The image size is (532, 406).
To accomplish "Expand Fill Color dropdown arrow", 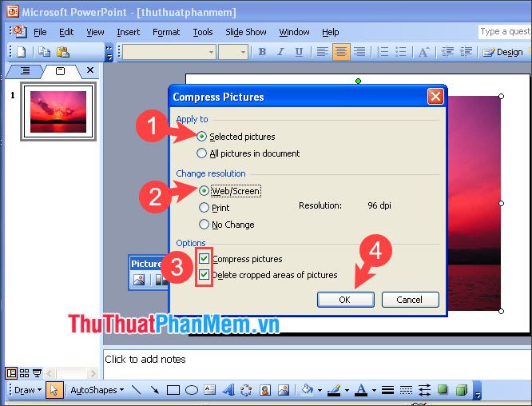I will (x=320, y=390).
